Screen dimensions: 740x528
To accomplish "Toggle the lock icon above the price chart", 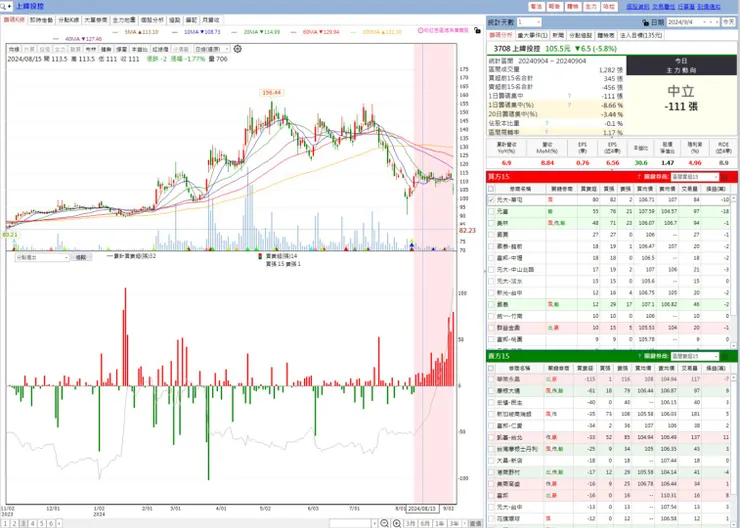I will coord(478,31).
